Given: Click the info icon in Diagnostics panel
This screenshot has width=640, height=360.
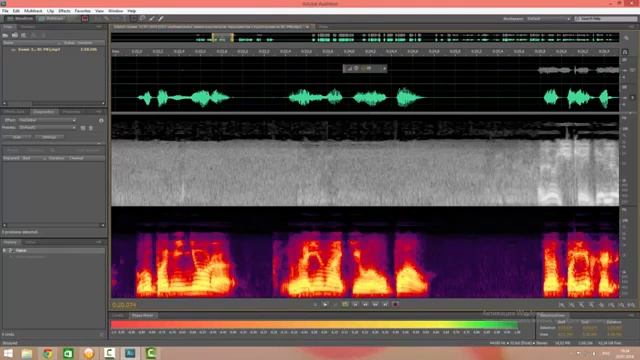Looking at the screenshot, I should coord(101,120).
